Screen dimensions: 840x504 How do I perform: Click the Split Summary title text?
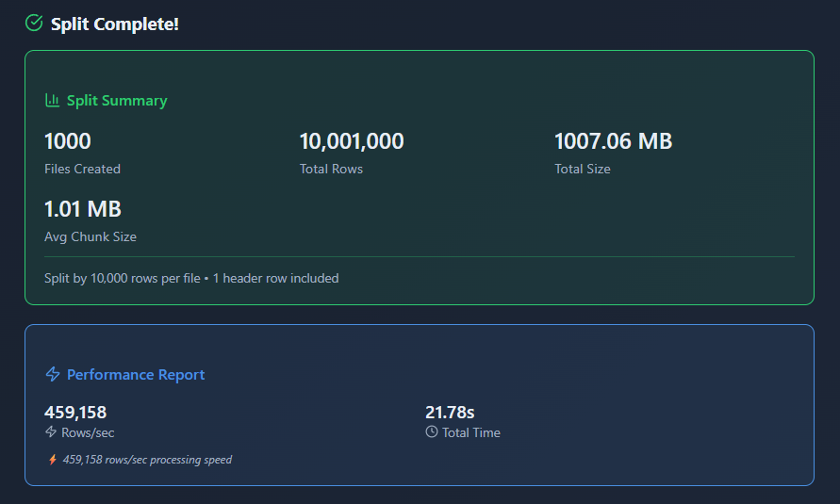(116, 101)
